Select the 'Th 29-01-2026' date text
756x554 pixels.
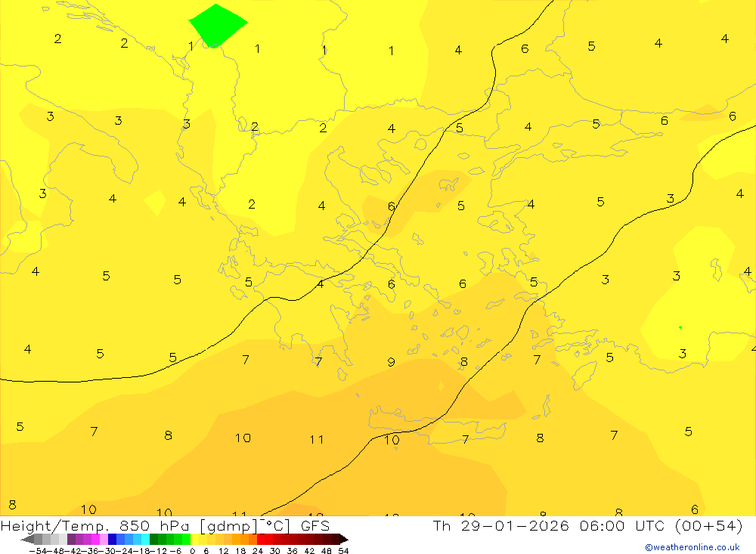point(501,525)
